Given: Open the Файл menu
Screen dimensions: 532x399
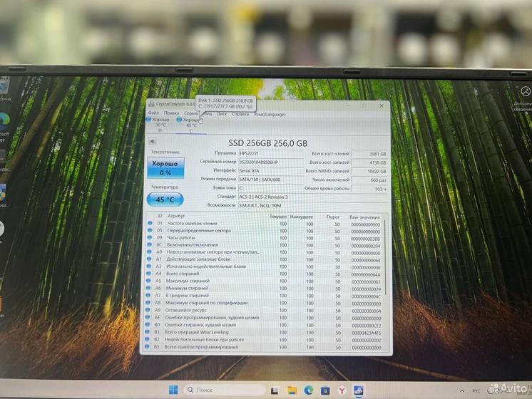Looking at the screenshot, I should click(153, 113).
